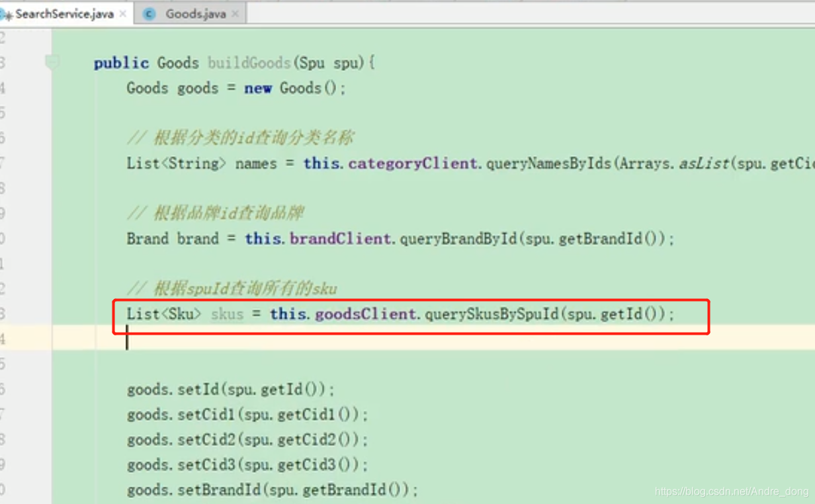This screenshot has width=815, height=504.
Task: Click the 'names' variable
Action: (256, 163)
